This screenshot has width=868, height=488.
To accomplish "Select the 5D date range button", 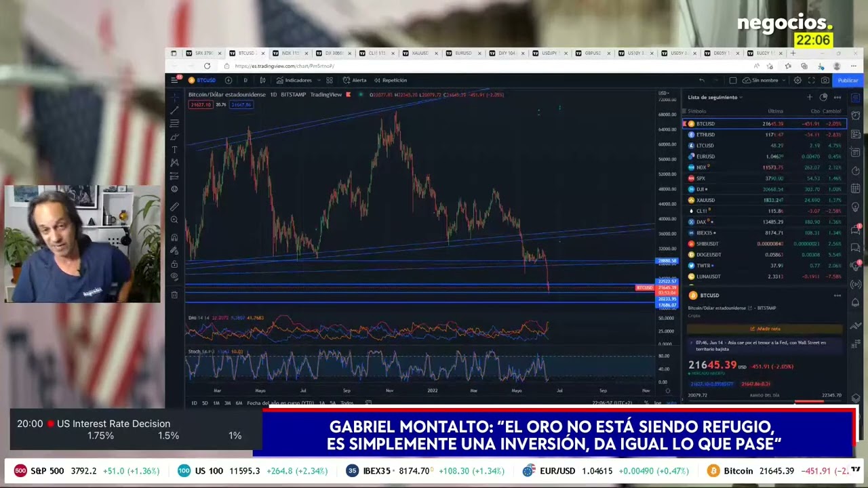I will 205,403.
